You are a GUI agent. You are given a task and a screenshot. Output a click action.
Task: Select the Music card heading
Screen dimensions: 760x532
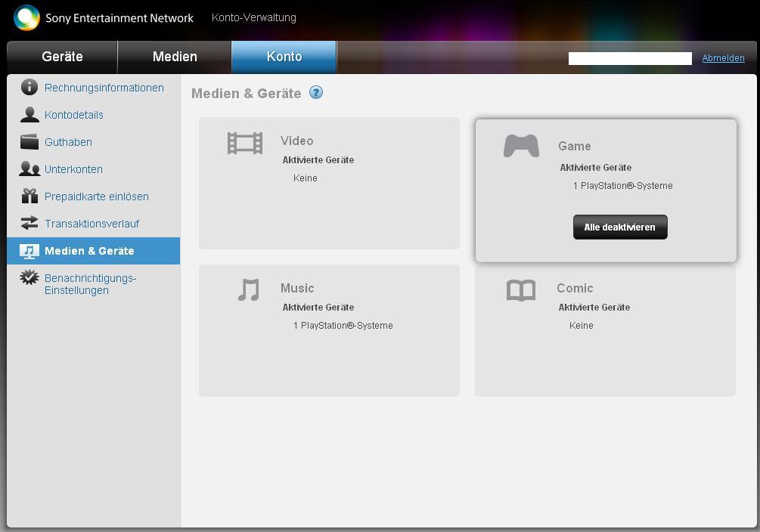pyautogui.click(x=297, y=288)
